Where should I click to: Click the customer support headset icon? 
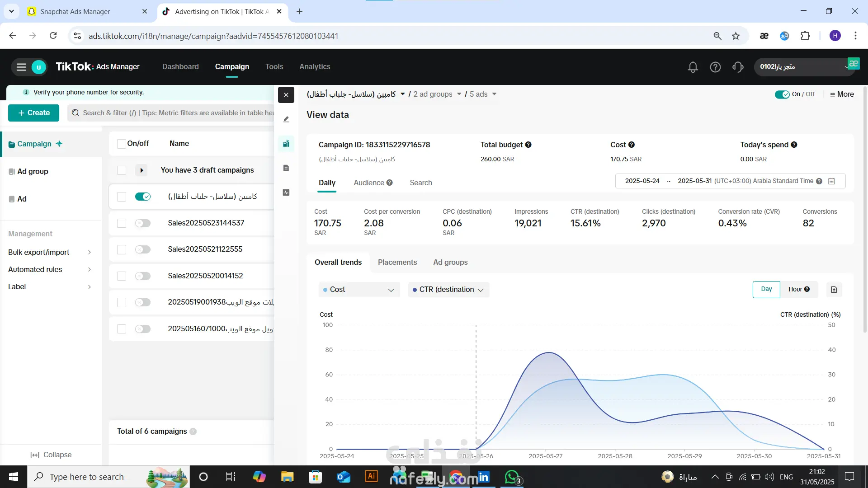click(738, 67)
